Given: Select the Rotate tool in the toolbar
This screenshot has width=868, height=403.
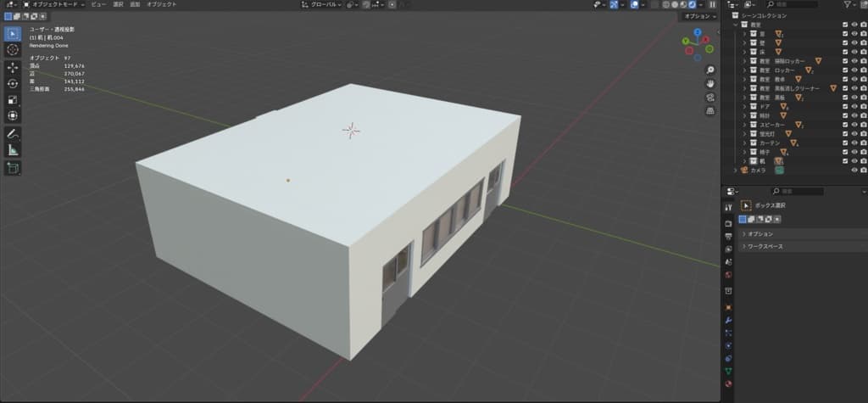Looking at the screenshot, I should tap(13, 83).
